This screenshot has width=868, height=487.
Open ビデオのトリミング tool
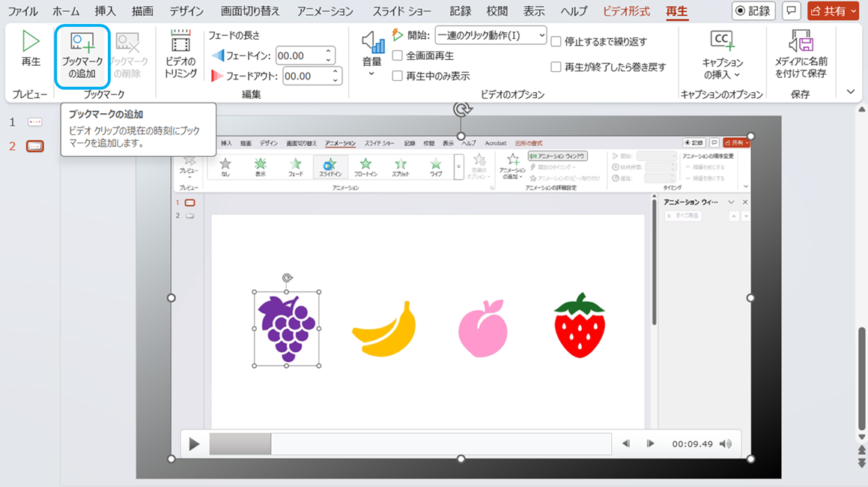click(x=180, y=42)
